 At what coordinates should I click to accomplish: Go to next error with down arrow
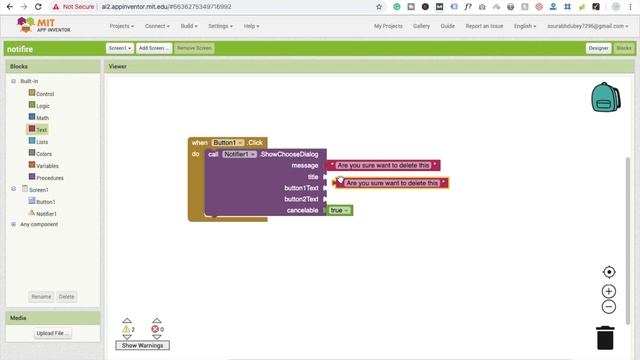(x=157, y=337)
